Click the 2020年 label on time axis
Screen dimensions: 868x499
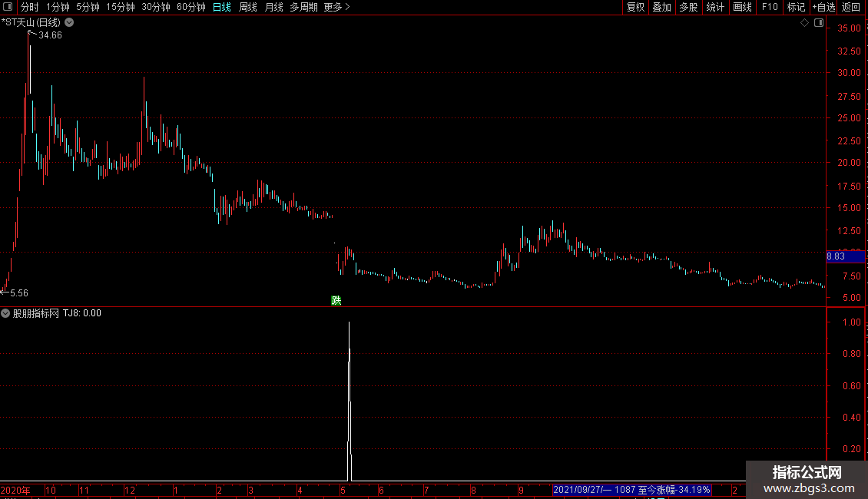coord(15,490)
